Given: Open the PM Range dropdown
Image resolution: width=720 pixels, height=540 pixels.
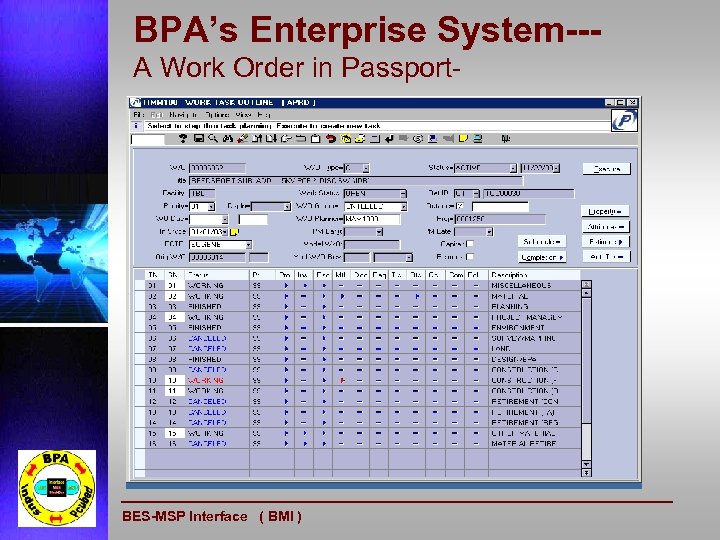Looking at the screenshot, I should (379, 232).
